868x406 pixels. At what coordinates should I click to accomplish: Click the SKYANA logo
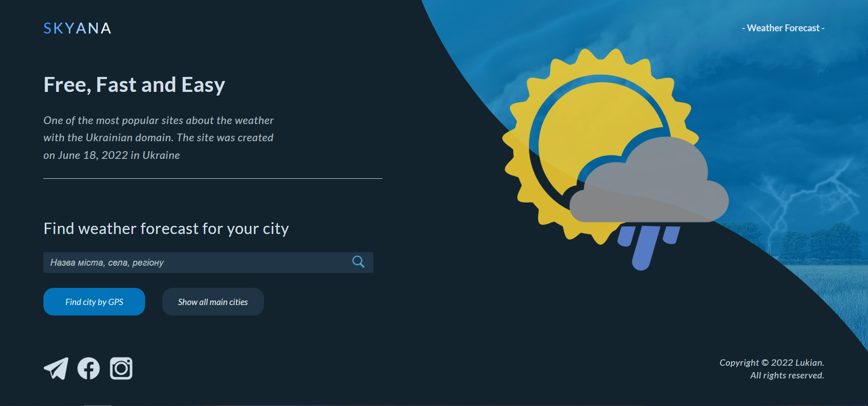pyautogui.click(x=77, y=29)
